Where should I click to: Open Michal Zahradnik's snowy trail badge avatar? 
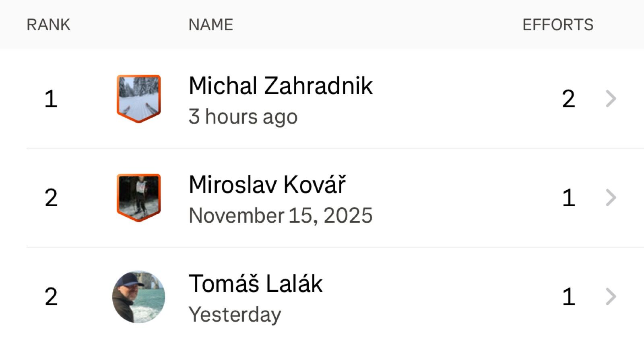pos(138,98)
